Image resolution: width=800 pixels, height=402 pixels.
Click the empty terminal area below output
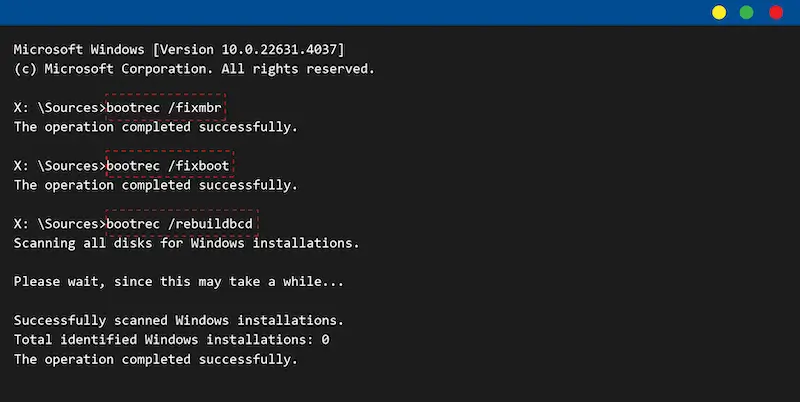(x=400, y=385)
